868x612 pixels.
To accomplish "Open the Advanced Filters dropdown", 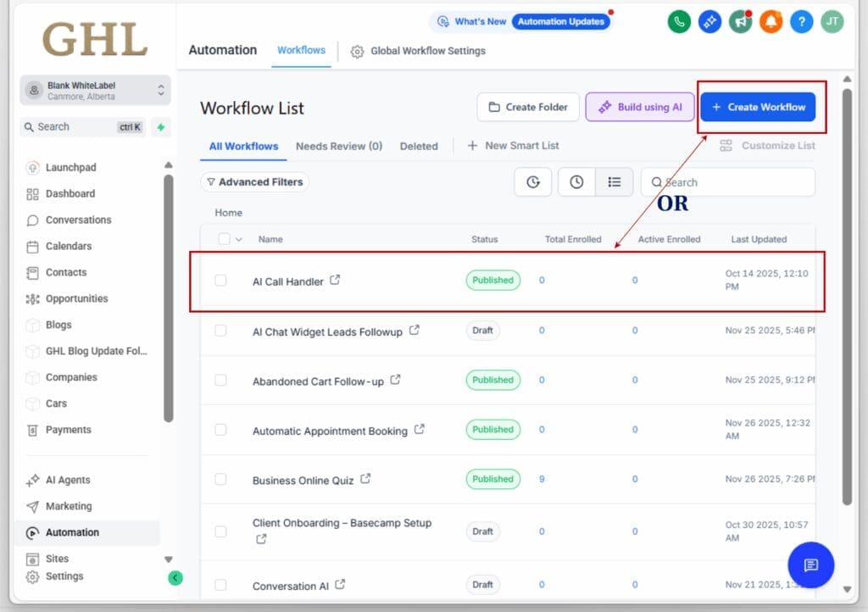I will (x=254, y=182).
